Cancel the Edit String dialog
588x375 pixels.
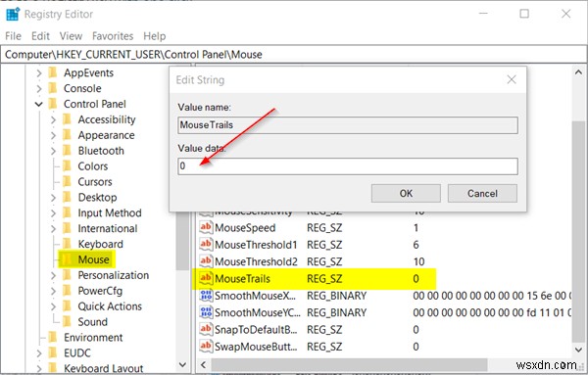click(482, 193)
